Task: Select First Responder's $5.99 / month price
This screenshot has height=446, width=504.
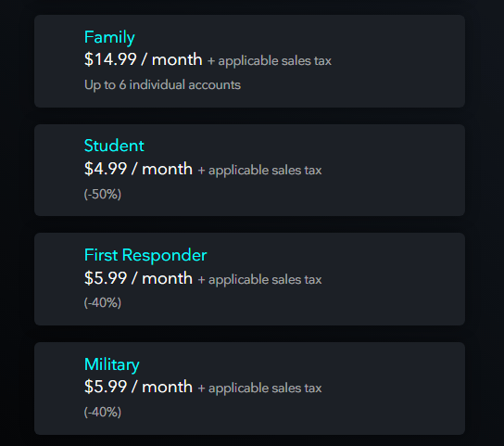Action: (138, 278)
